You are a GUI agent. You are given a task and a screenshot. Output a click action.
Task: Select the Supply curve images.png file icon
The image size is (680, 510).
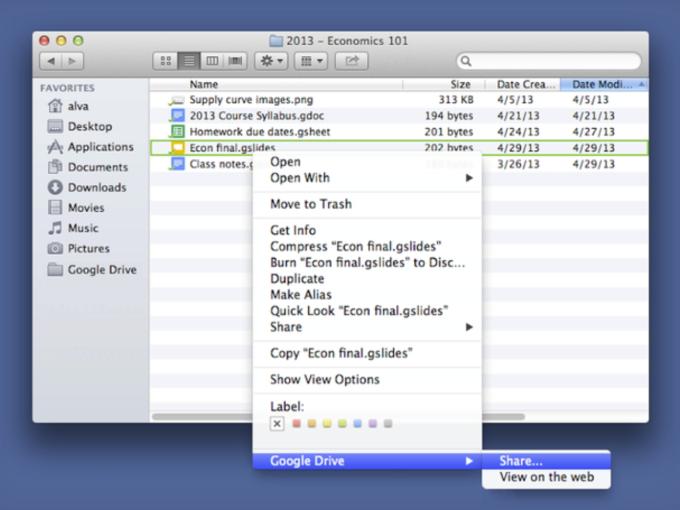(177, 100)
